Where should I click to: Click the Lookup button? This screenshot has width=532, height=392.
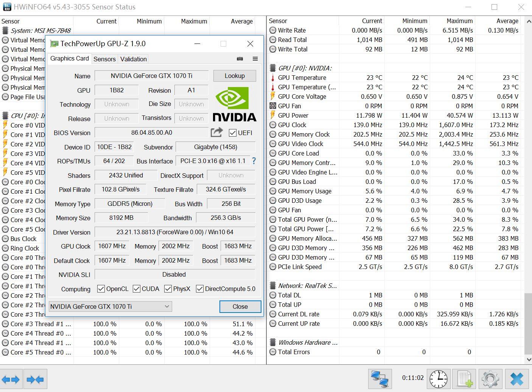[x=234, y=76]
